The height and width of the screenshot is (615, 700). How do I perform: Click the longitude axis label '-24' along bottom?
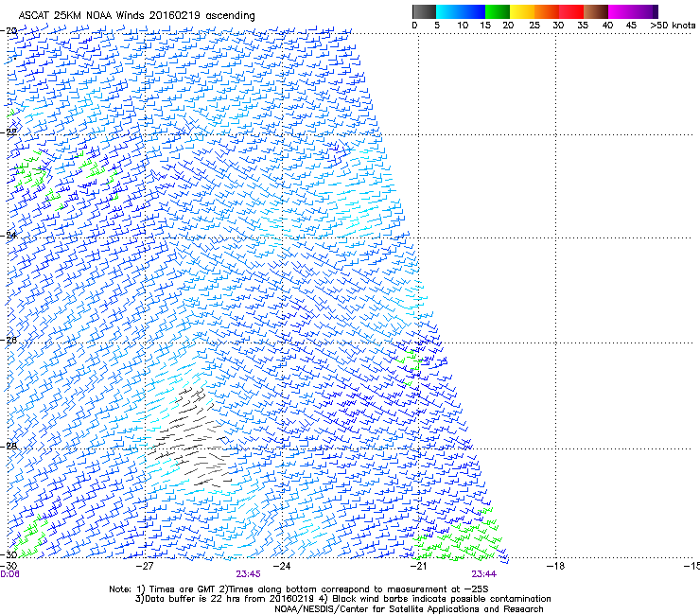coord(281,567)
